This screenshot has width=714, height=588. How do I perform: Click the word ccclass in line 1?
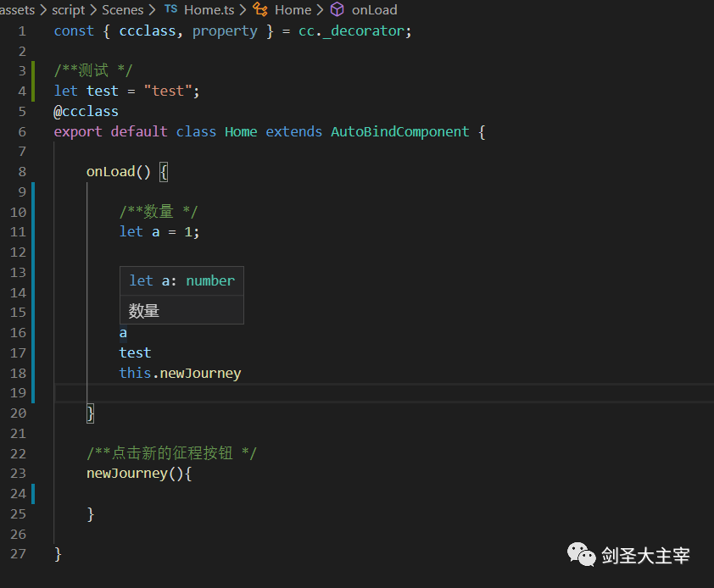point(147,31)
